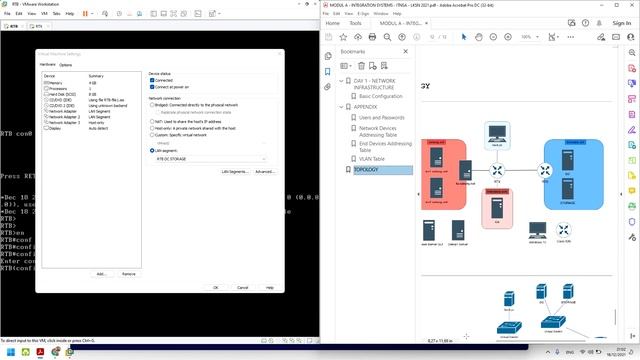Open the sign/fill pen icon in Acrobat toolbar

pos(601,37)
